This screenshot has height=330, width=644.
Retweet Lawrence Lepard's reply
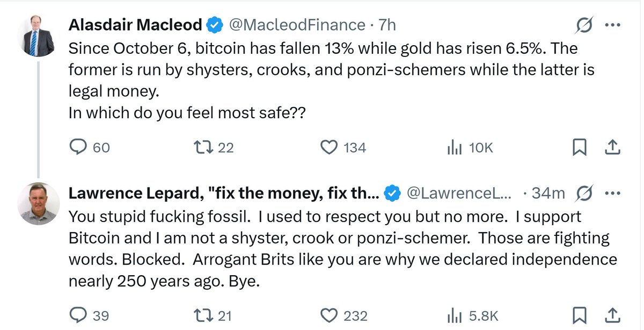[x=206, y=315]
